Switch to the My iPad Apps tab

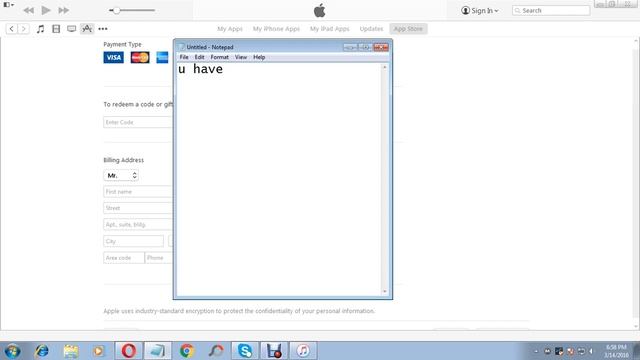click(x=329, y=29)
